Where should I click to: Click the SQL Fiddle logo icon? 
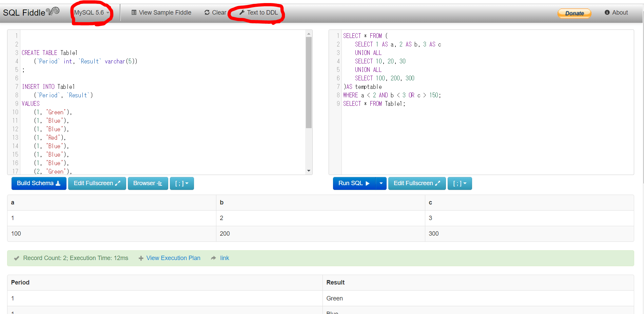click(53, 12)
